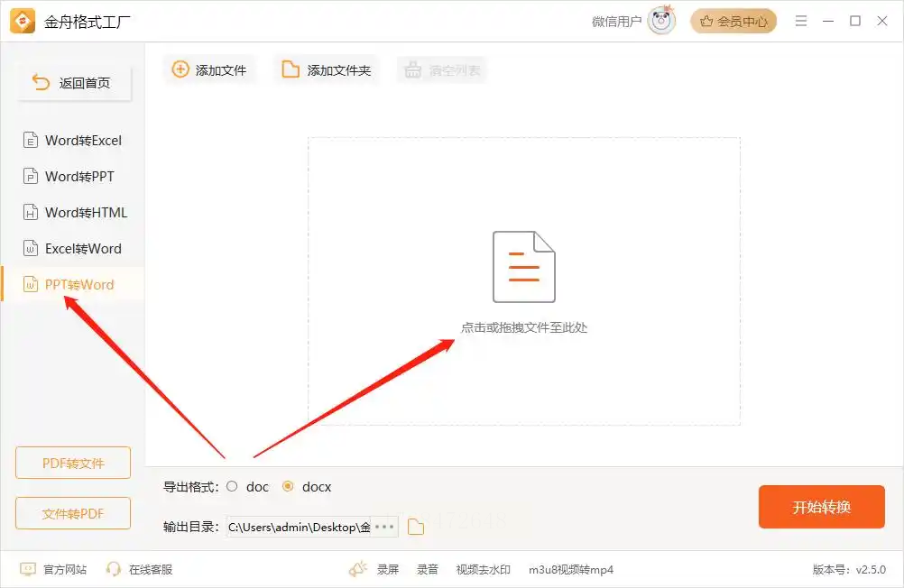Click the folder icon on 添加文件夹
904x588 pixels.
[x=290, y=69]
